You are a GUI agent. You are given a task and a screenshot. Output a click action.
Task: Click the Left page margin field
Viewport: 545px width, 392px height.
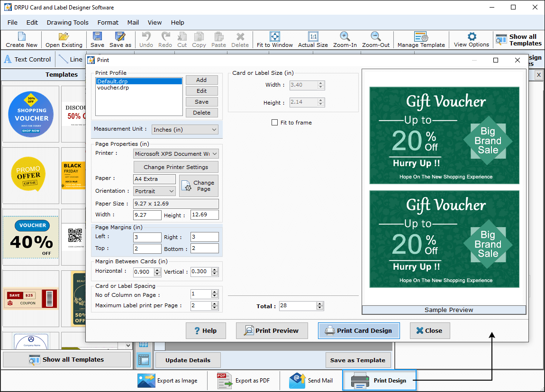(147, 237)
